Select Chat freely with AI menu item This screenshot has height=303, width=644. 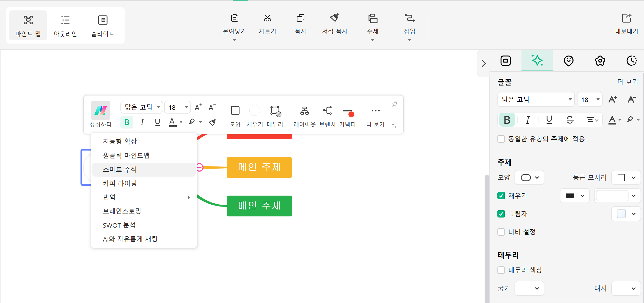click(x=144, y=239)
